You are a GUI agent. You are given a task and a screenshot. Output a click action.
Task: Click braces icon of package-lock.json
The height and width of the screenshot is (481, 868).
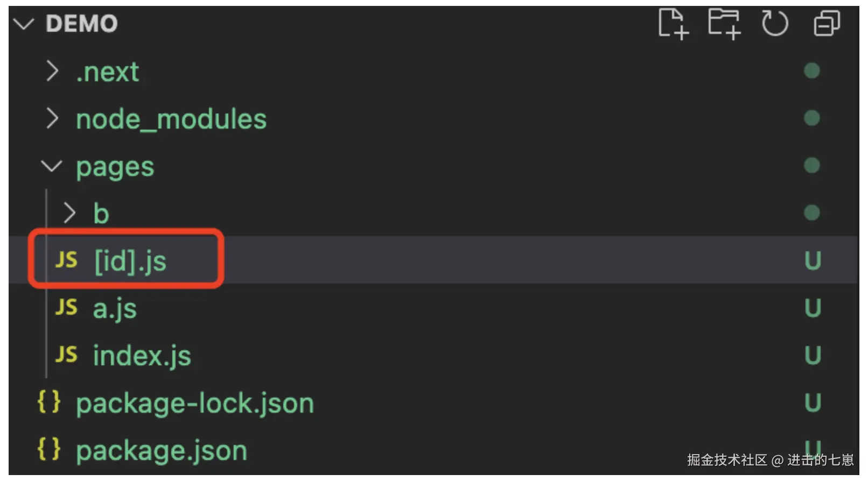click(49, 402)
